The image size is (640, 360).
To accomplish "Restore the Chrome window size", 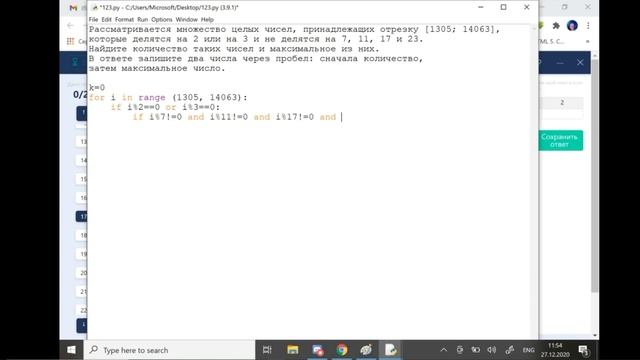I will [564, 7].
